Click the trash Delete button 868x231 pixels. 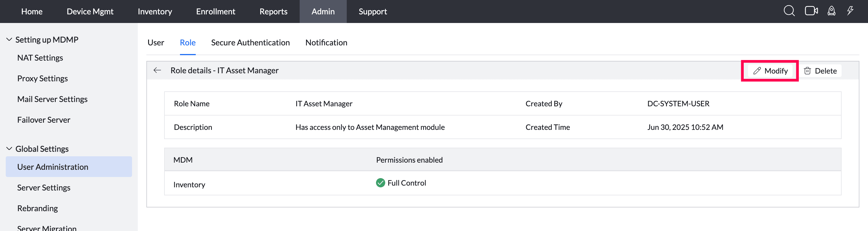tap(820, 71)
